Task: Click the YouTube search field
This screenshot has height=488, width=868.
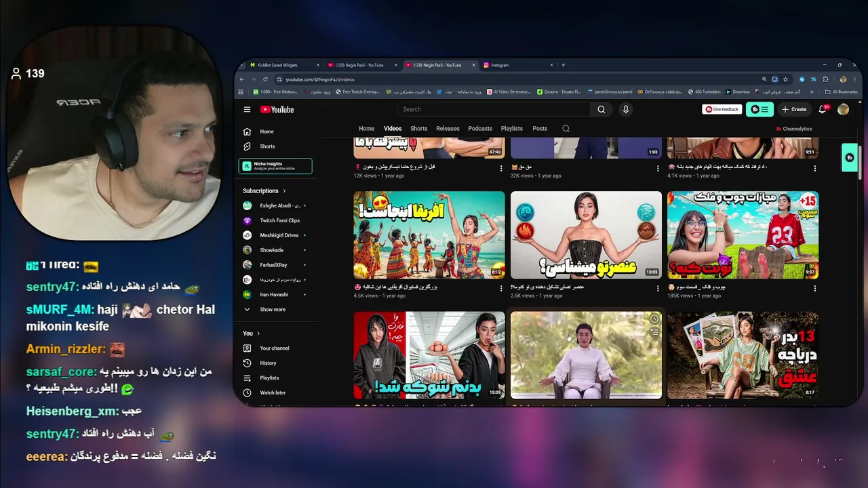Action: tap(494, 109)
